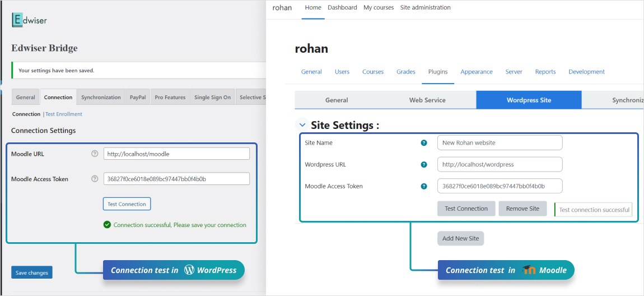The height and width of the screenshot is (296, 644).
Task: Click Test Connection button in WordPress
Action: 127,204
